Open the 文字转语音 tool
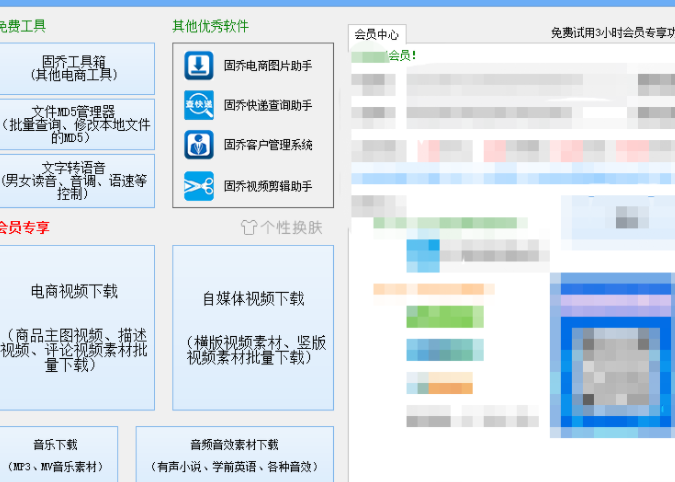 click(x=75, y=181)
